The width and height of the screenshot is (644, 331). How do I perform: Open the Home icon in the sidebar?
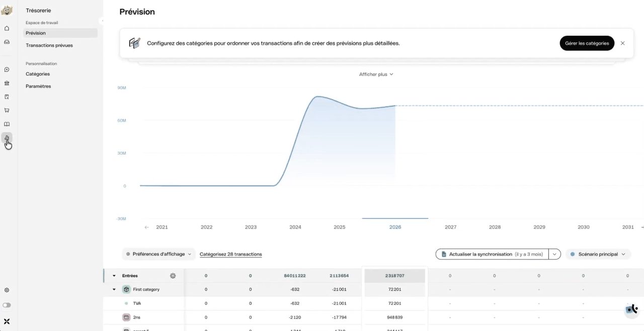(7, 28)
